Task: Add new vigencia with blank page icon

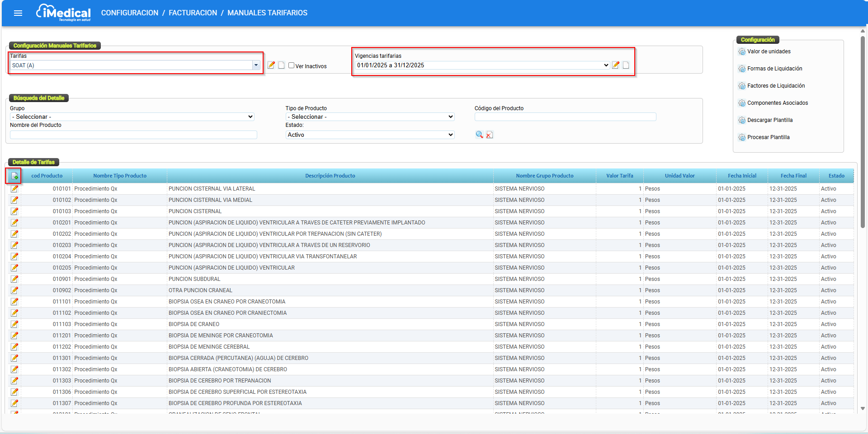Action: [626, 65]
